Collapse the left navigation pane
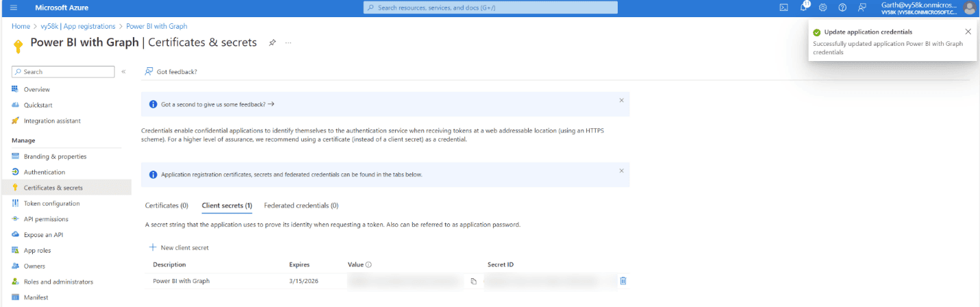The height and width of the screenshot is (307, 980). pos(123,71)
